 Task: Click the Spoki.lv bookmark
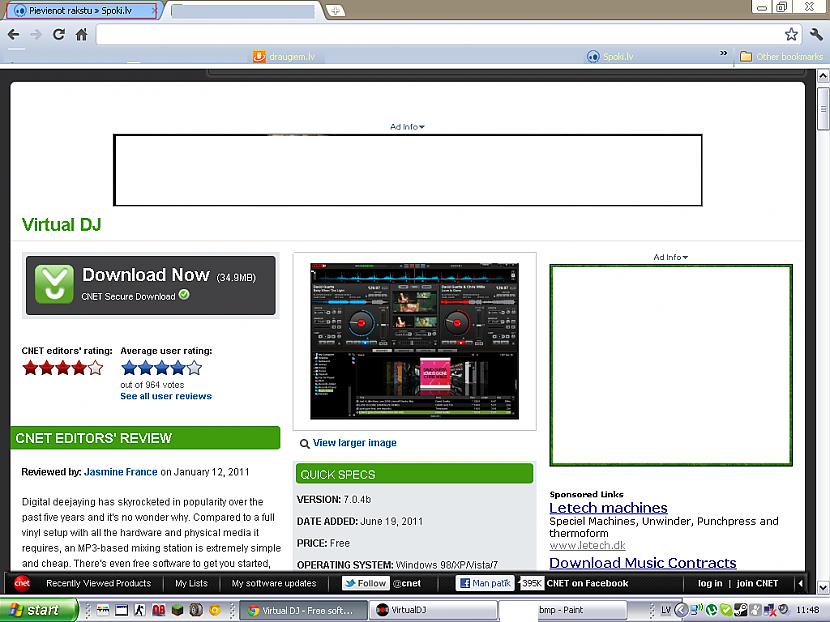[x=610, y=57]
